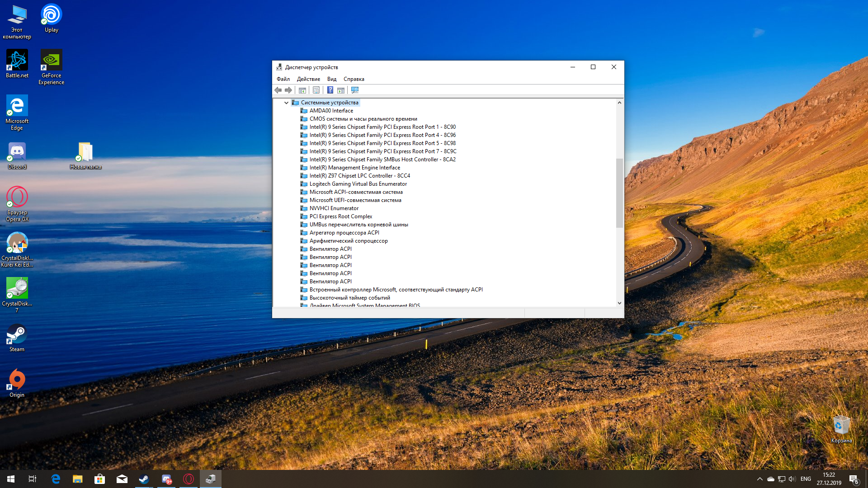Image resolution: width=868 pixels, height=488 pixels.
Task: Show hidden system tray icons chevron
Action: [759, 479]
